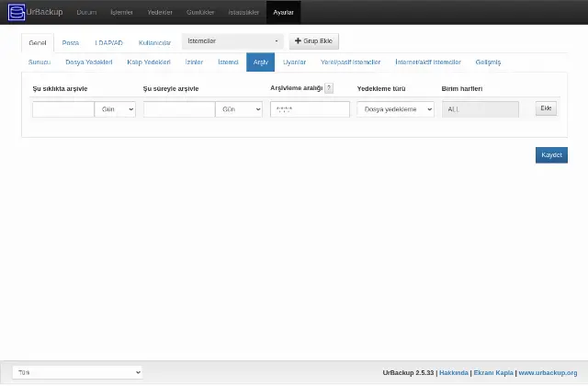The width and height of the screenshot is (588, 386).
Task: Open the Türk language dropdown
Action: 77,372
